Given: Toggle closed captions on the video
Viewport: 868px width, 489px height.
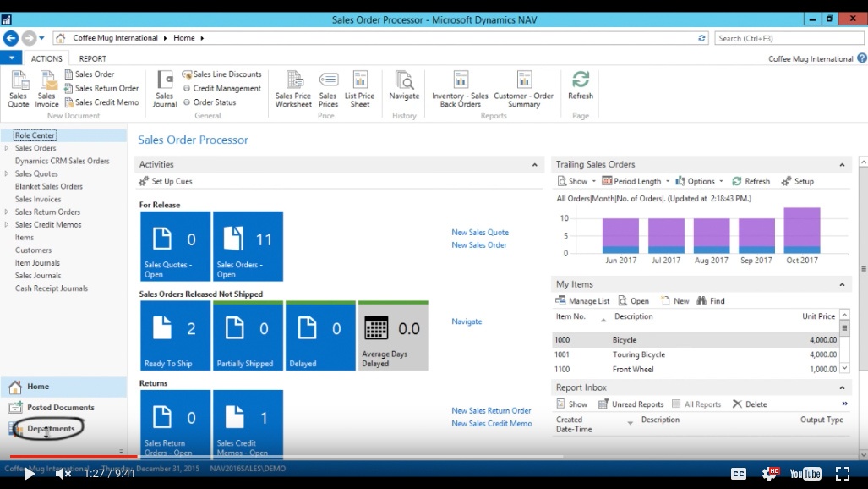Looking at the screenshot, I should pyautogui.click(x=738, y=474).
